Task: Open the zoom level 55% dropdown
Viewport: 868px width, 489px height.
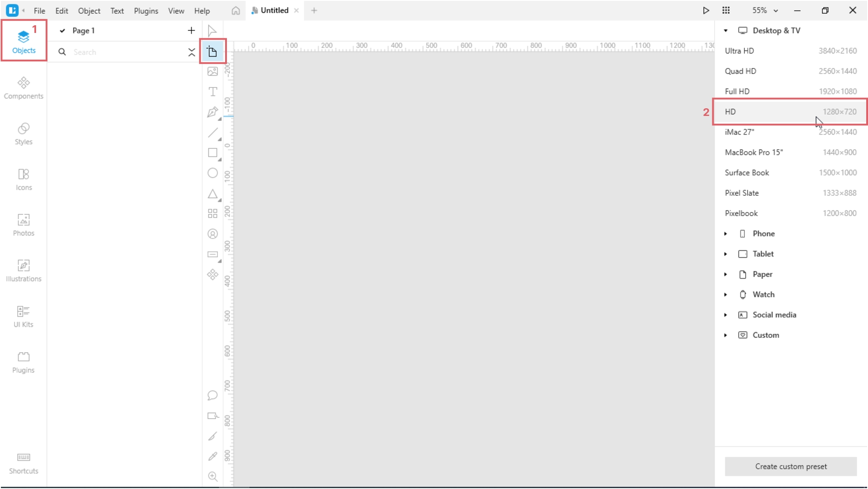Action: pos(765,10)
